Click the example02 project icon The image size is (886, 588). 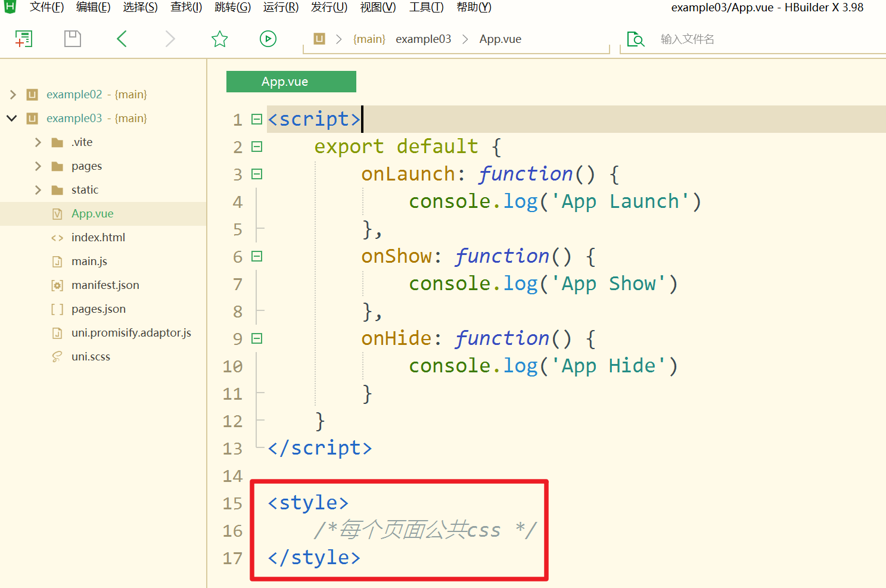32,95
